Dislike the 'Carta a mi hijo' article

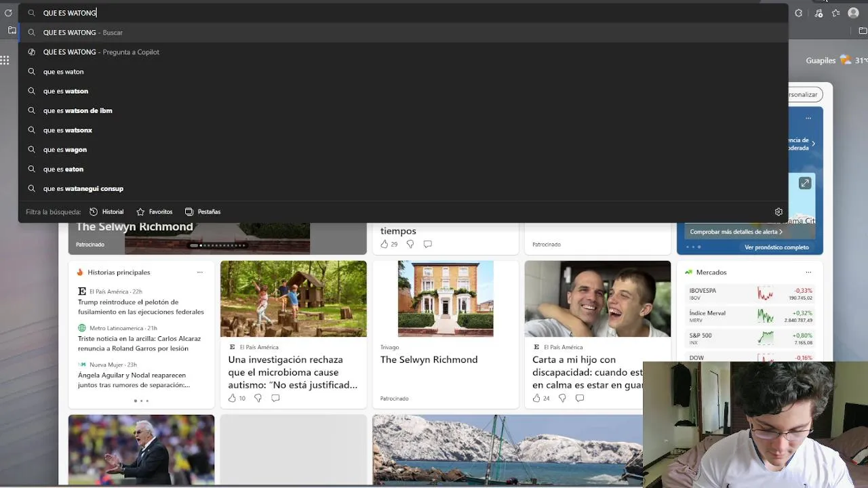coord(562,398)
